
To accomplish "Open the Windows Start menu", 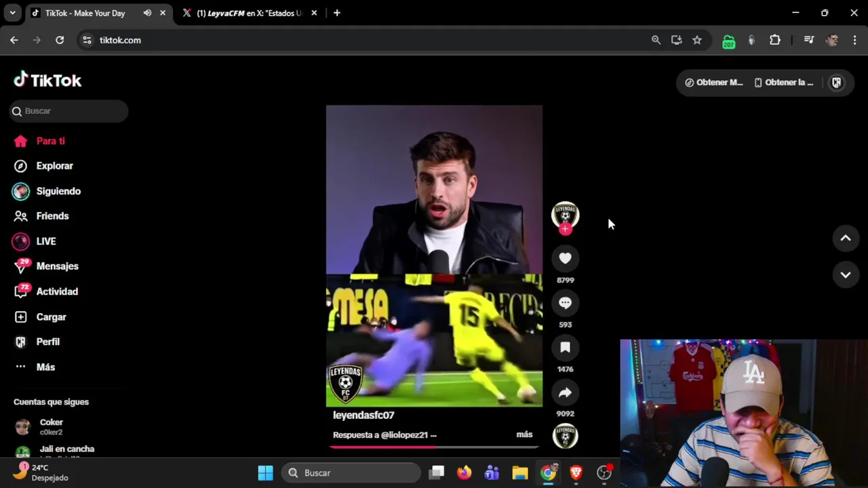I will click(x=266, y=473).
